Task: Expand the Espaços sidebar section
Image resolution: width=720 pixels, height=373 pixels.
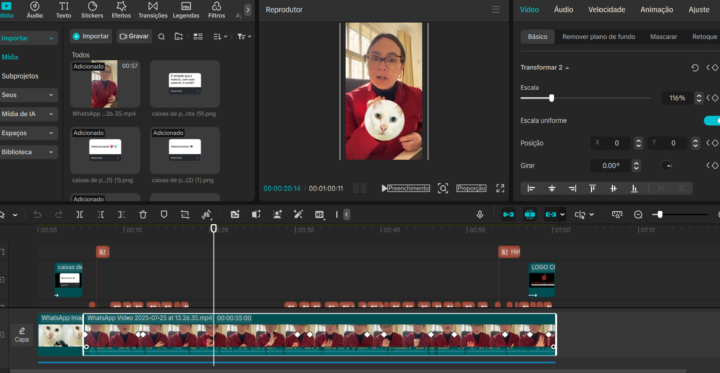Action: click(x=51, y=133)
